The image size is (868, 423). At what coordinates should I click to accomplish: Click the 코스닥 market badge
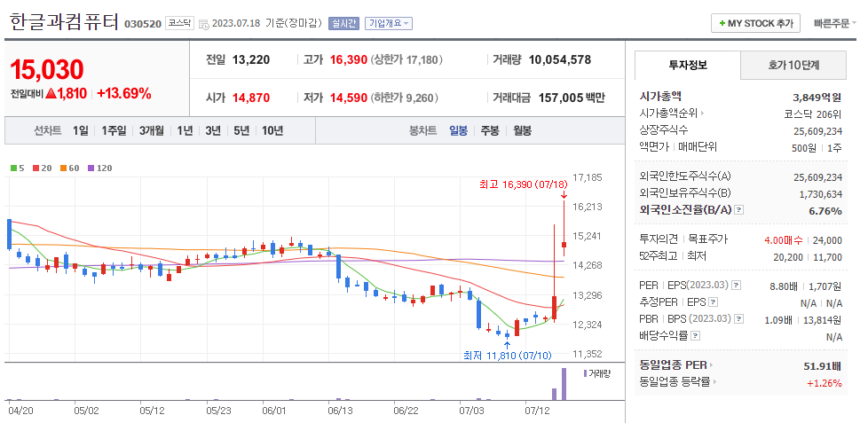click(179, 23)
